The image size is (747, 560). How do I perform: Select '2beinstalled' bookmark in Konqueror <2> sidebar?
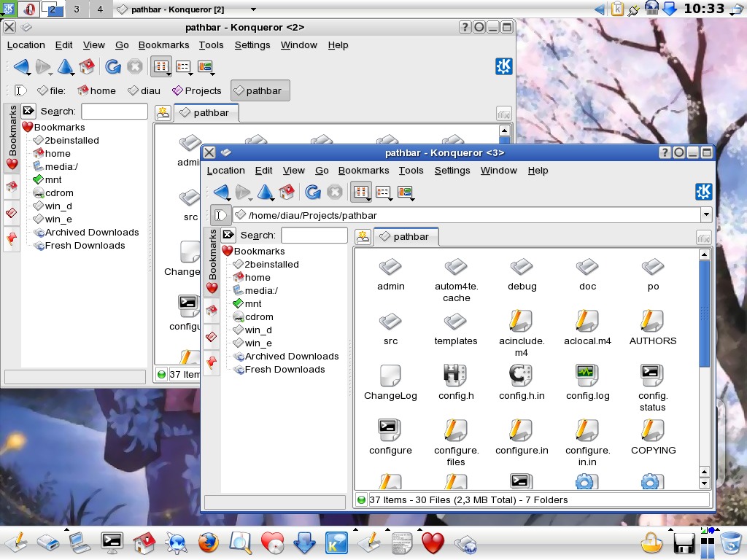point(66,141)
